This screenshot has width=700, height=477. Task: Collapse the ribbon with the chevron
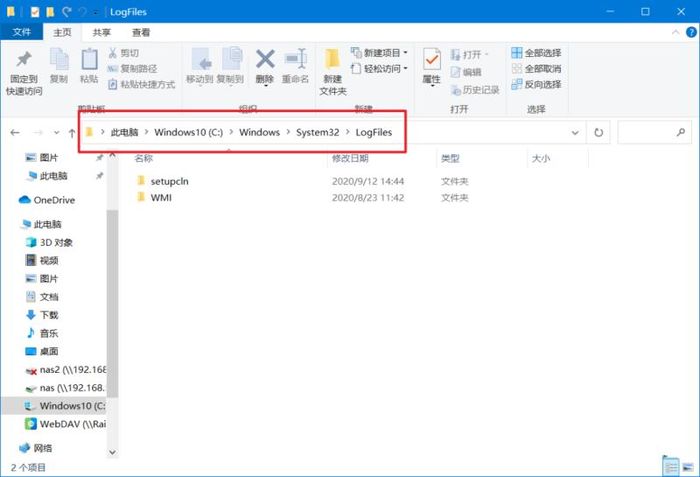tap(675, 32)
